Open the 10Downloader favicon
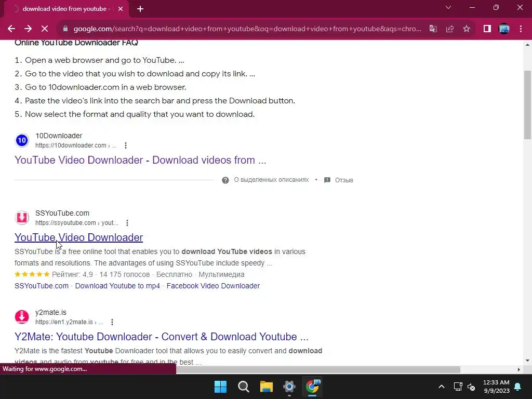This screenshot has height=399, width=532. pos(22,140)
